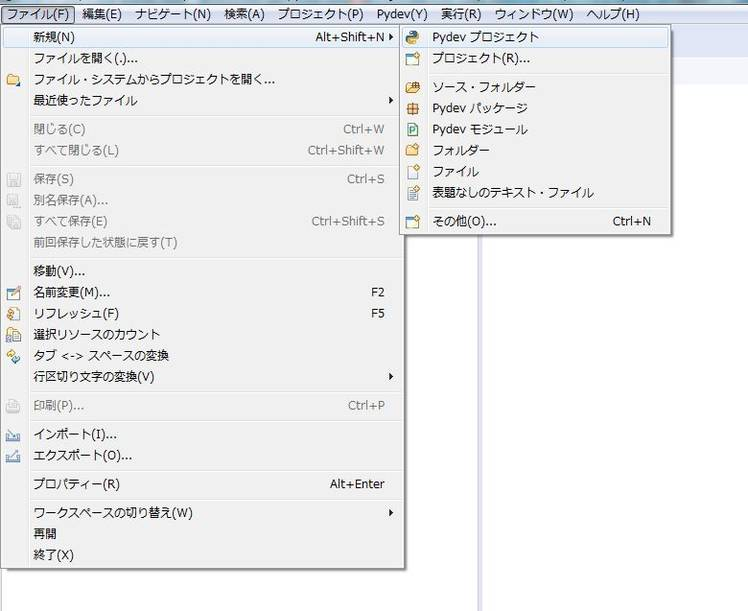This screenshot has height=611, width=748.
Task: Click the Pydev モジュール icon
Action: tap(413, 130)
